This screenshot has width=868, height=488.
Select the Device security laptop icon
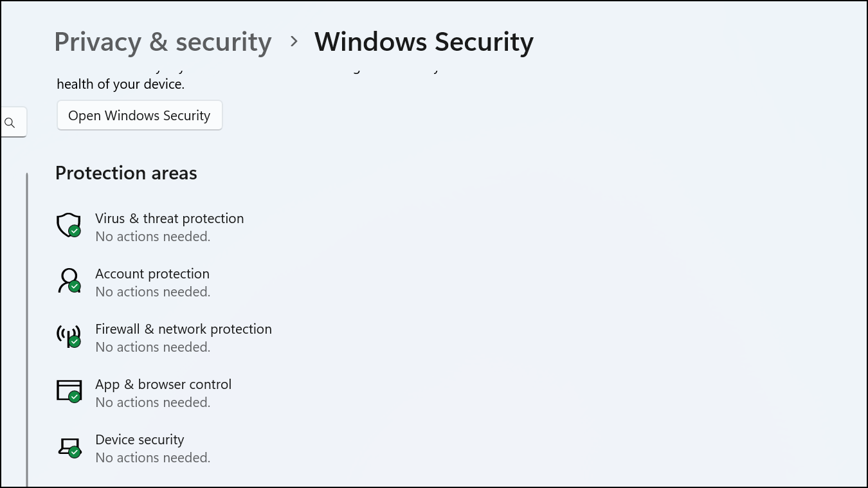coord(68,446)
